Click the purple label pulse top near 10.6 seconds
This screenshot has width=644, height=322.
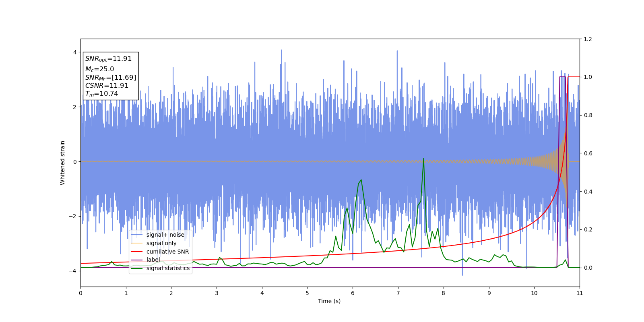click(x=563, y=77)
